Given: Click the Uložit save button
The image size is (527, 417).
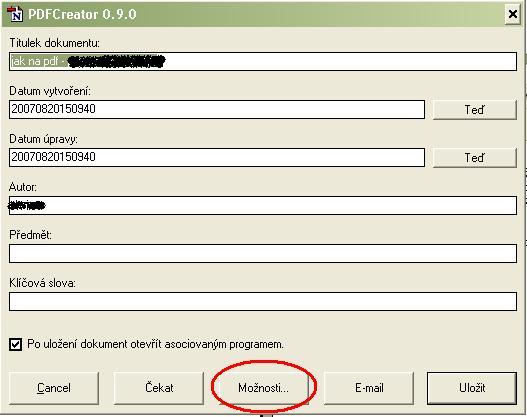Looking at the screenshot, I should [x=472, y=388].
